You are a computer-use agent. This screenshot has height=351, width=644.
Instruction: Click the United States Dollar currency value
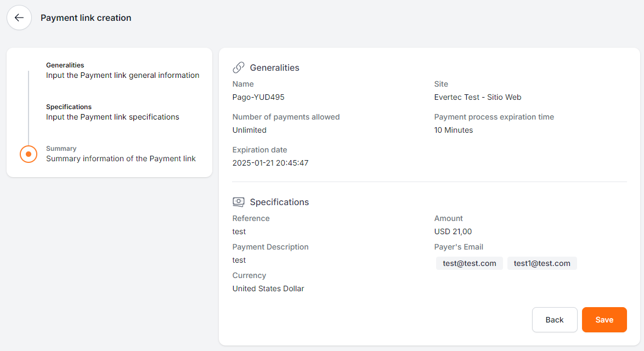coord(268,288)
